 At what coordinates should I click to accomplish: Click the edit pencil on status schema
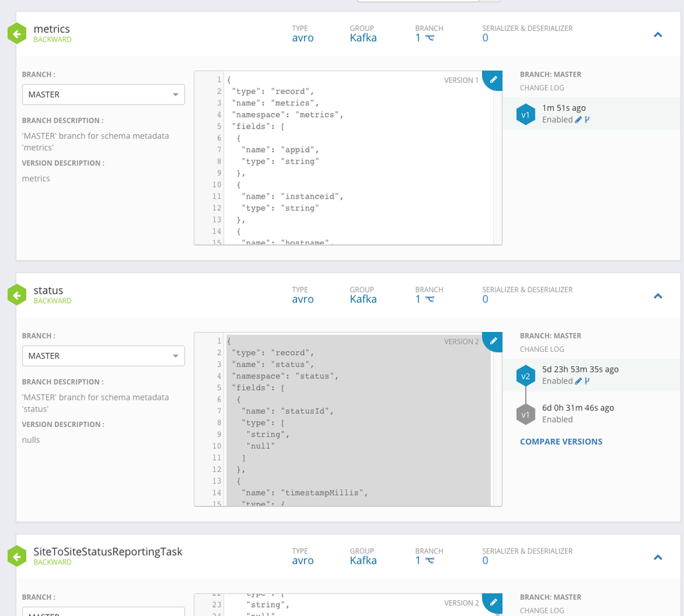pos(494,339)
